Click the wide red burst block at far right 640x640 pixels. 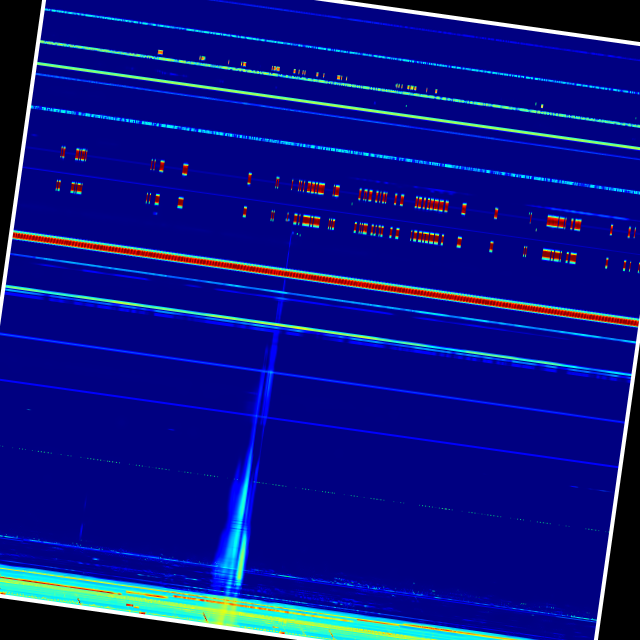click(557, 222)
